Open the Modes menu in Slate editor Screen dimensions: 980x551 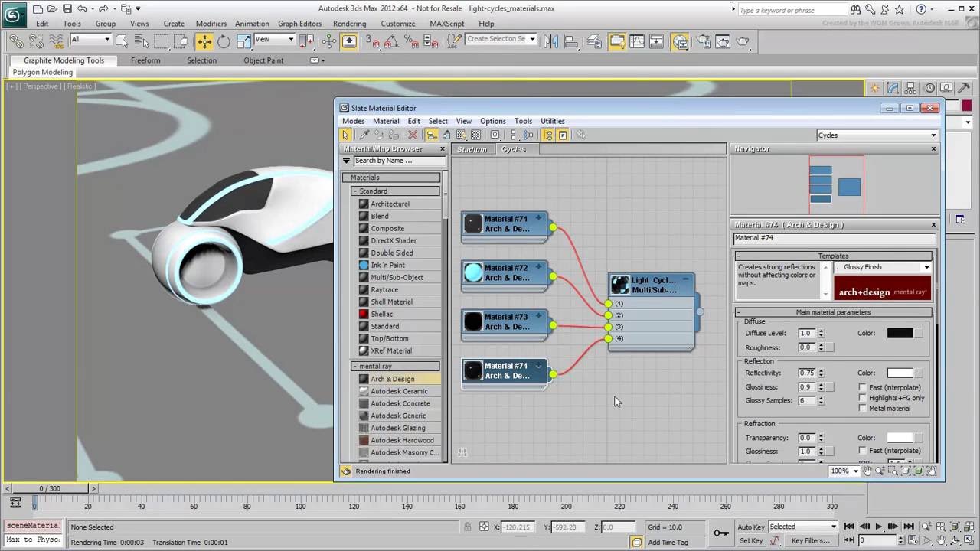coord(353,121)
